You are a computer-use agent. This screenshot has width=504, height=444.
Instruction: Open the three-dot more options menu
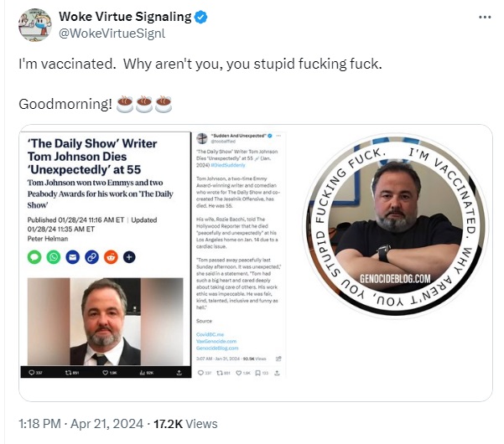483,17
